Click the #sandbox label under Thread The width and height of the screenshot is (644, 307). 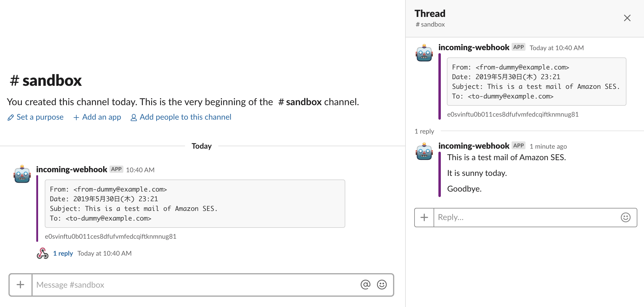tap(430, 24)
